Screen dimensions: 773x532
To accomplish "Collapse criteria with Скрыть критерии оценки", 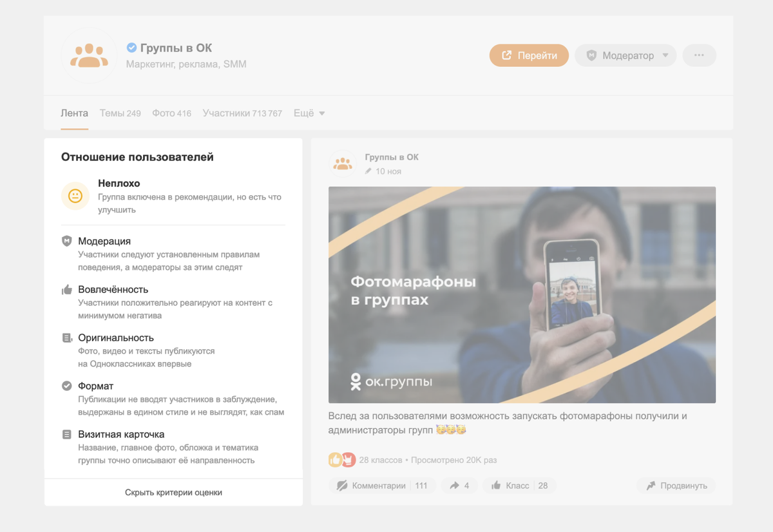I will (x=173, y=492).
